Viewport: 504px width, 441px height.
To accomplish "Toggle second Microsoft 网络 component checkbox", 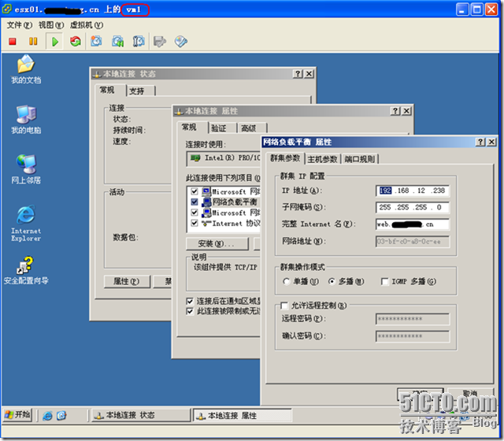I will click(x=195, y=213).
